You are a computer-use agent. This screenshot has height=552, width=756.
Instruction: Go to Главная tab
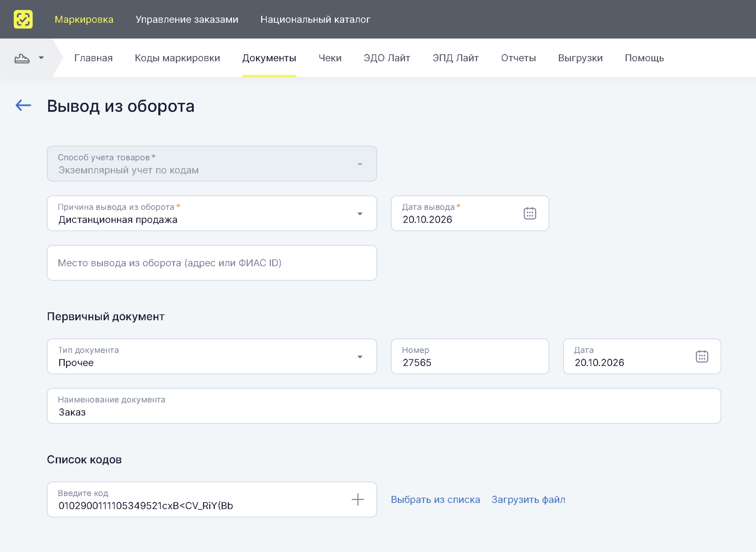tap(93, 58)
